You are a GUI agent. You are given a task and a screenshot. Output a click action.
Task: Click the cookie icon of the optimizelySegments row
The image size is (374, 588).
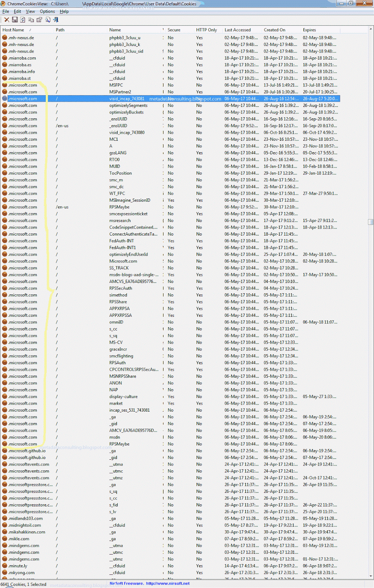[5, 105]
